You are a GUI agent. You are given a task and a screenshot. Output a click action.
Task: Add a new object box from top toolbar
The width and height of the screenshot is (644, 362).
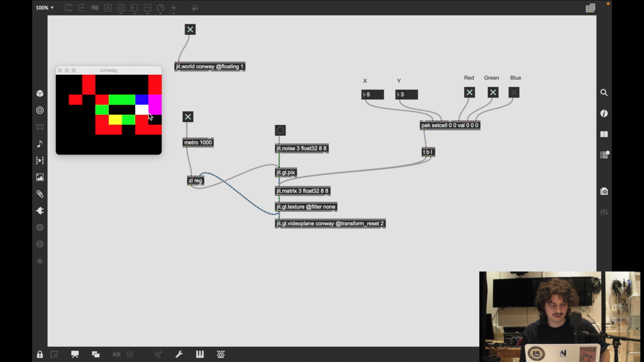[x=68, y=8]
